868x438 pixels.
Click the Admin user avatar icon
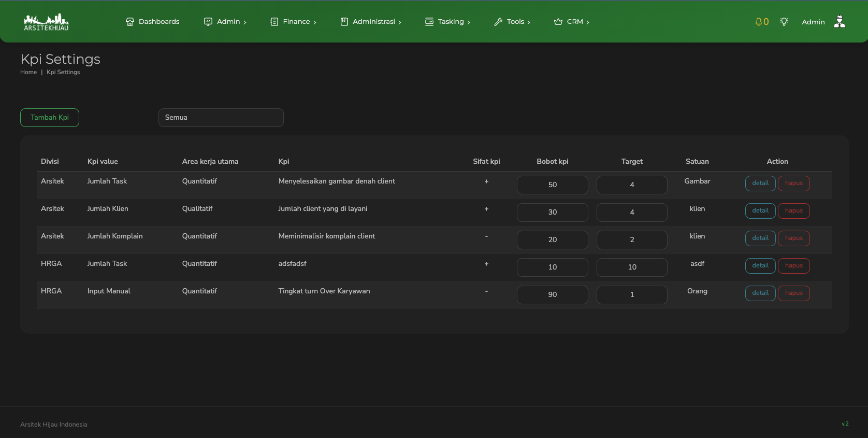(840, 21)
